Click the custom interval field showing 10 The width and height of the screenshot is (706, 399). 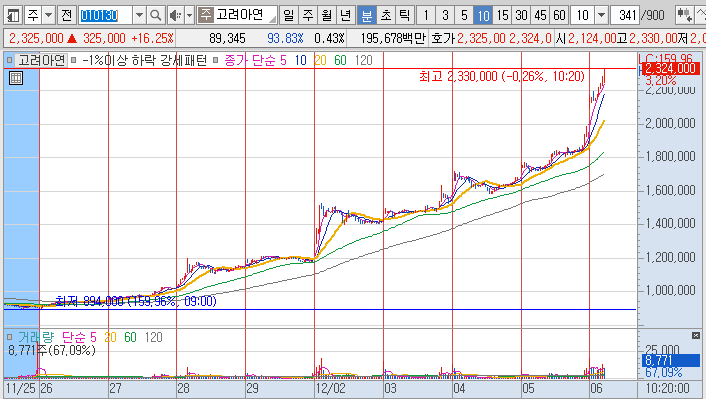(583, 16)
